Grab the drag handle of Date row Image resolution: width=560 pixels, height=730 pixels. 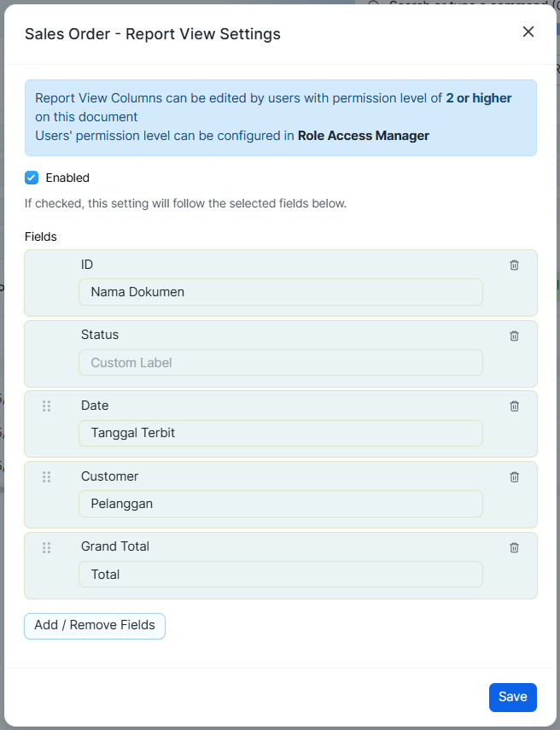47,406
